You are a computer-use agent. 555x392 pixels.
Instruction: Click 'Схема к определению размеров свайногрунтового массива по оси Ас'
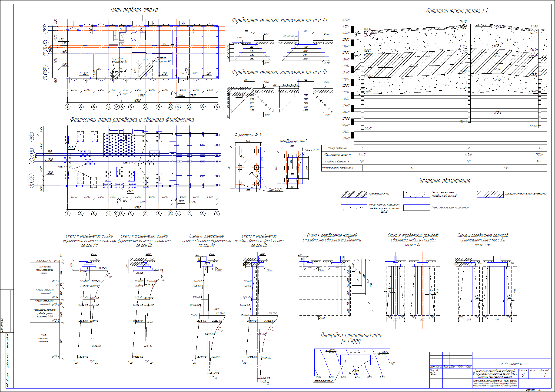(413, 240)
